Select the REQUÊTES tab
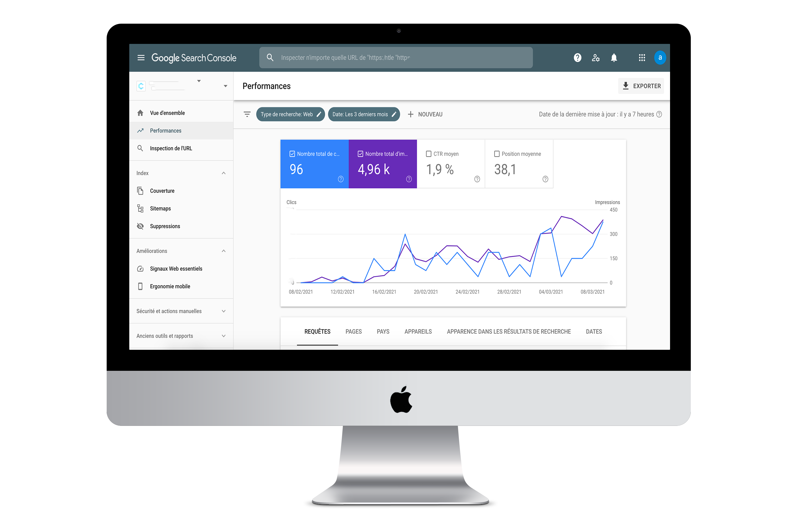 (317, 331)
